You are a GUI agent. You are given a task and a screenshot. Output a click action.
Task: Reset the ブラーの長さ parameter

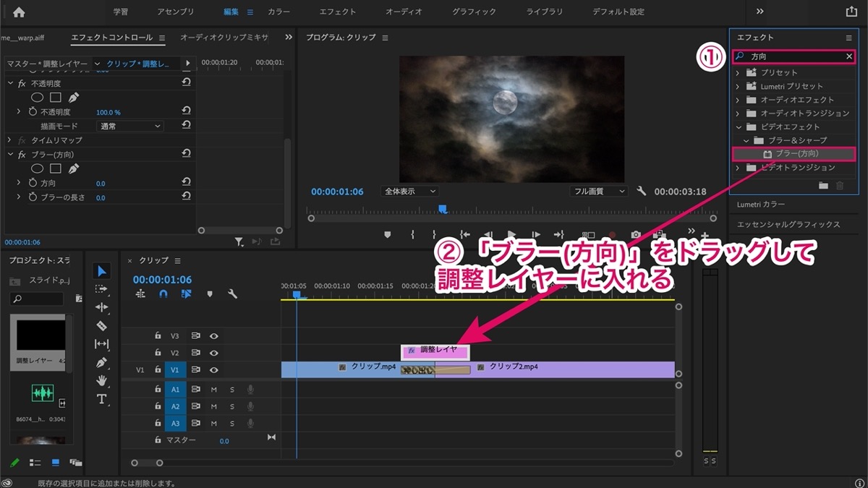186,197
